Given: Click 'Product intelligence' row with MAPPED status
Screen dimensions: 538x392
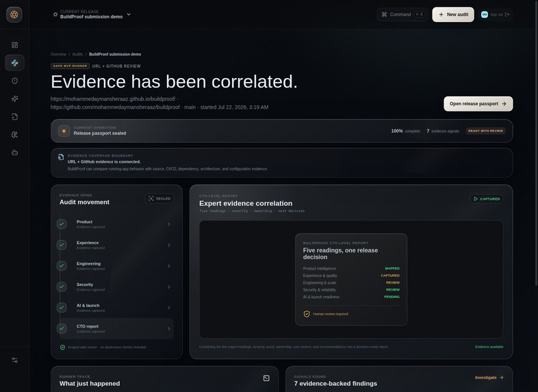Looking at the screenshot, I should tap(351, 269).
